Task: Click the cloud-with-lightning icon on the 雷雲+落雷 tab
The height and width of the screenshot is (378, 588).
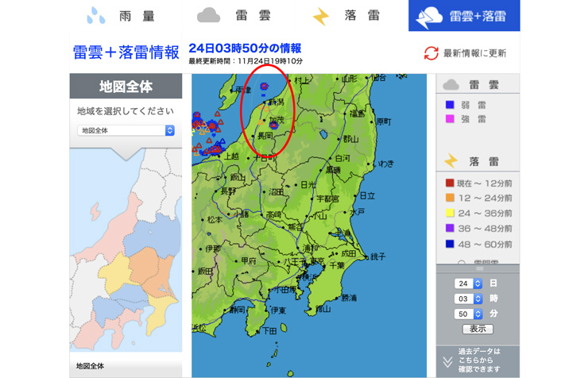Action: (431, 16)
